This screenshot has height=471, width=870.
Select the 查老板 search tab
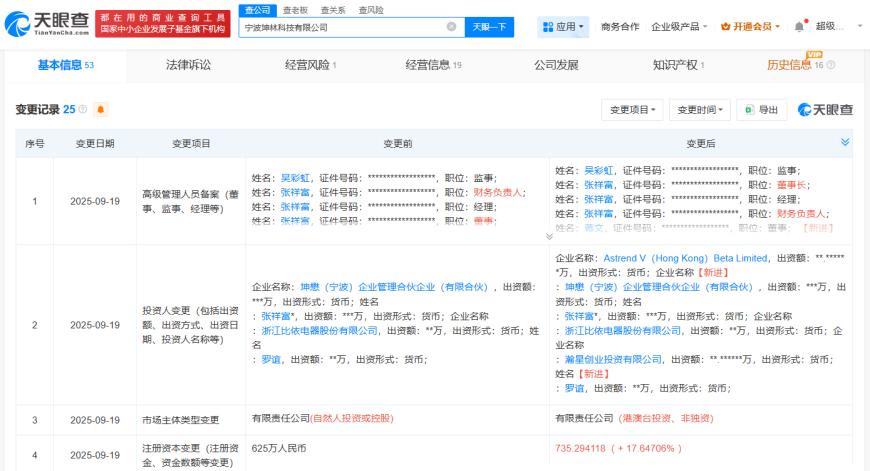[295, 10]
